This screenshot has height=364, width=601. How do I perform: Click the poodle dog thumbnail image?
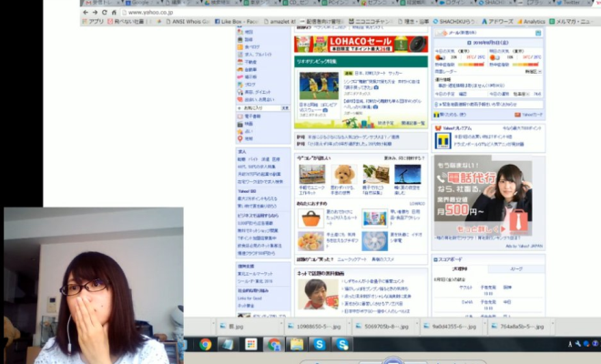343,174
